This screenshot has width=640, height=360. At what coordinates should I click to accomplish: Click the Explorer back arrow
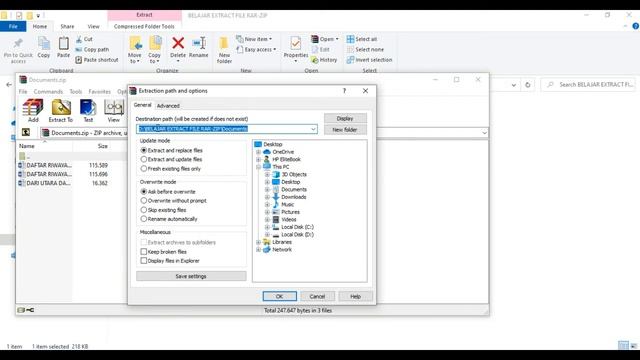(x=9, y=84)
